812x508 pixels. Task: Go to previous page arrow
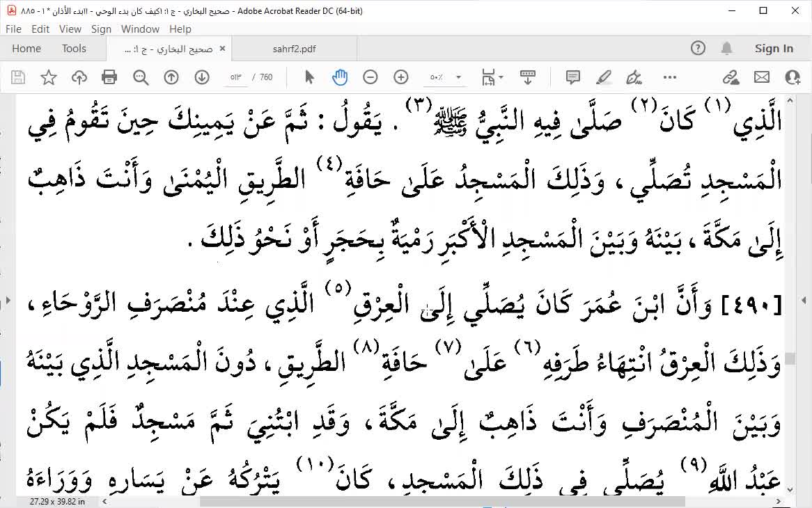click(x=171, y=78)
